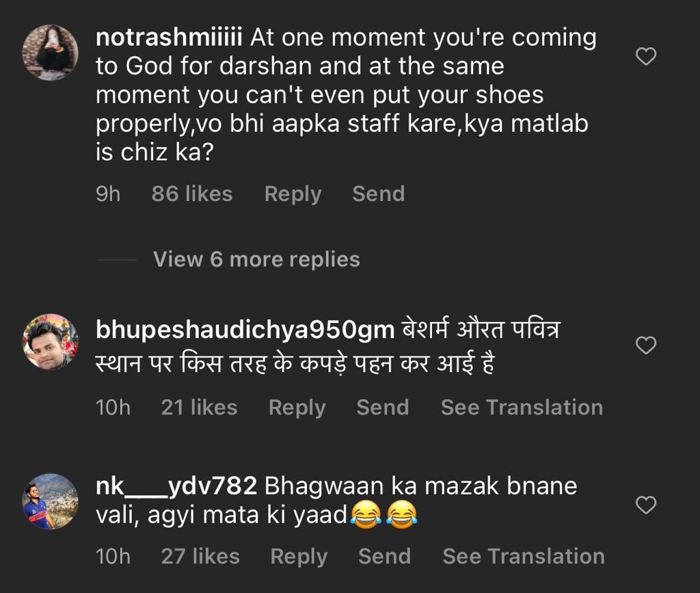Send bhupeshaudichya950gm's comment

pyautogui.click(x=382, y=408)
